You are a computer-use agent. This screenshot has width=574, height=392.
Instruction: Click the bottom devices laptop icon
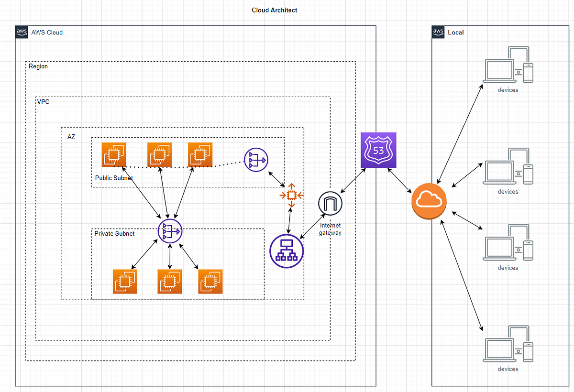[x=499, y=350]
